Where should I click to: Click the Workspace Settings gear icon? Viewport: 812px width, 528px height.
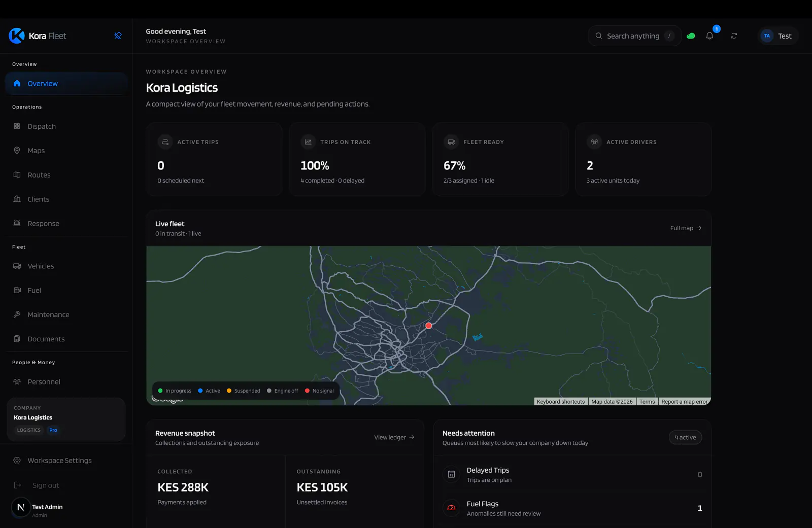click(x=17, y=461)
